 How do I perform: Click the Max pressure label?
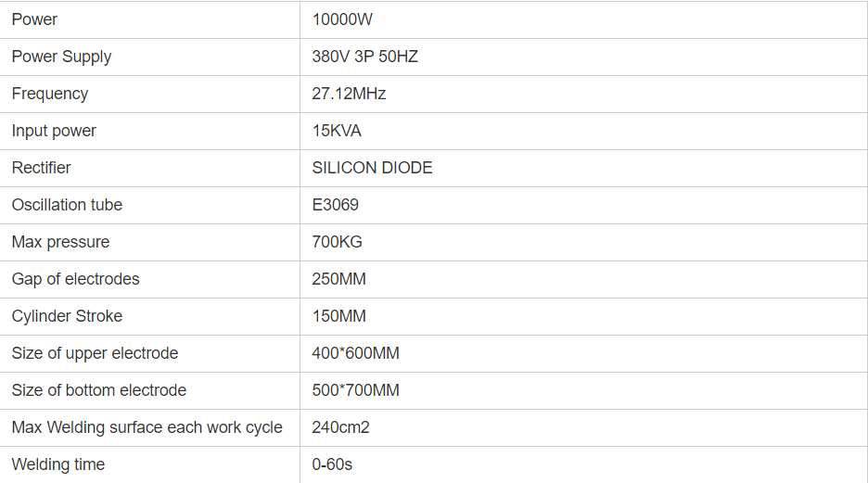pyautogui.click(x=60, y=242)
